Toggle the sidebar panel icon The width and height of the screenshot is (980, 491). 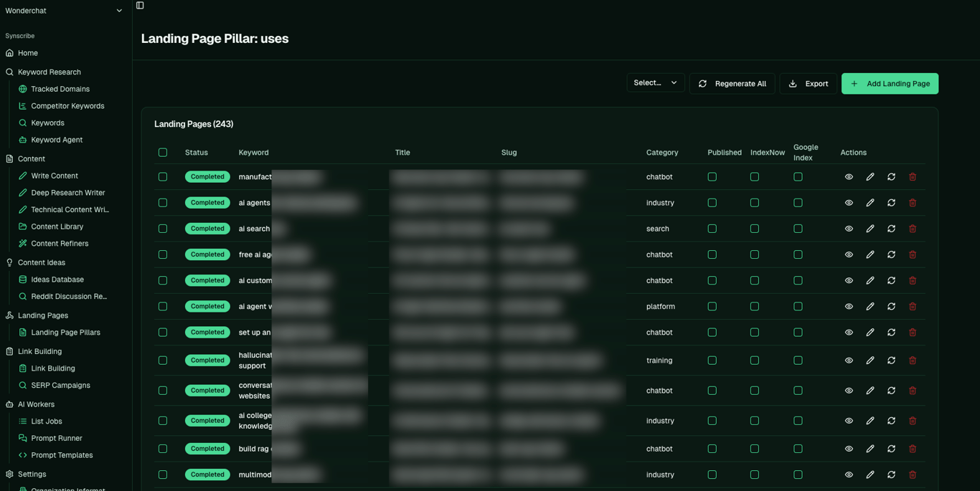(140, 6)
